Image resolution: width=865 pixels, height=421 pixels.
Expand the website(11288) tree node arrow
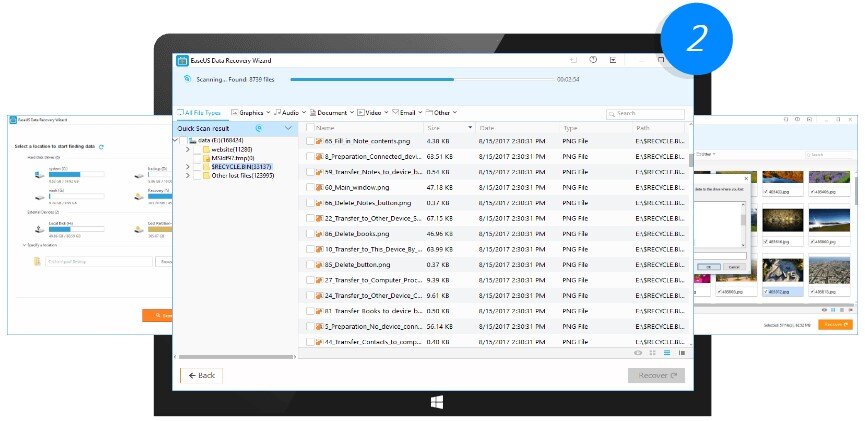(x=188, y=150)
